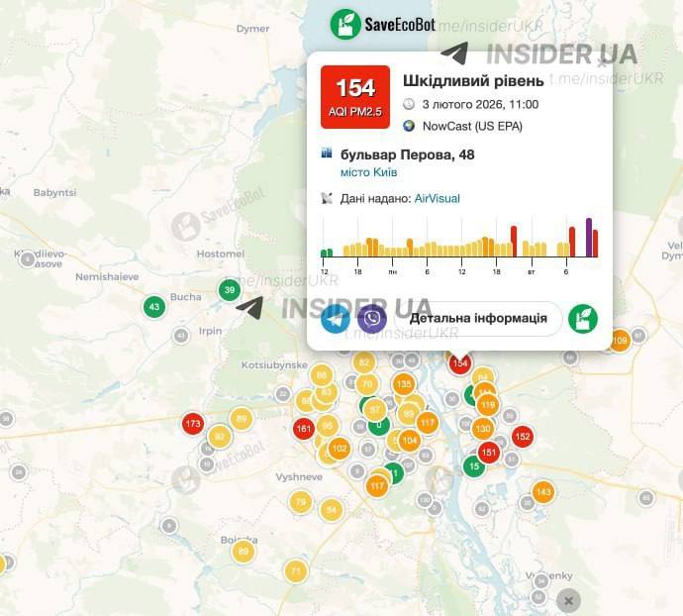This screenshot has height=616, width=683.
Task: Select the red 161 station marker
Action: 304,429
